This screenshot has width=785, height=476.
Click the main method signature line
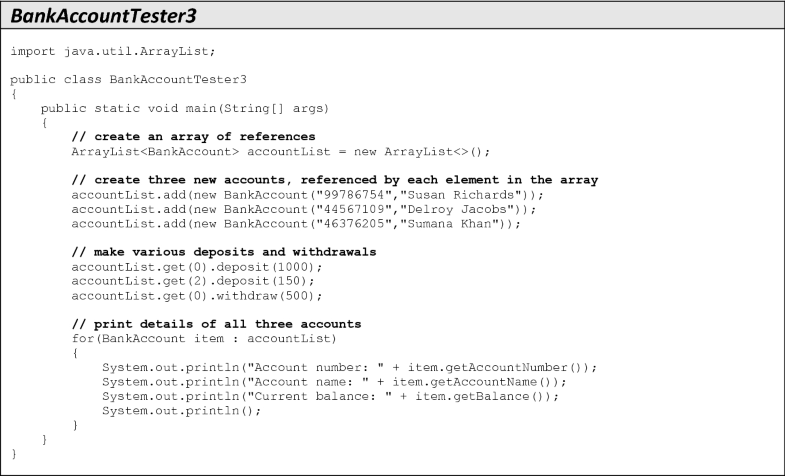coord(185,109)
